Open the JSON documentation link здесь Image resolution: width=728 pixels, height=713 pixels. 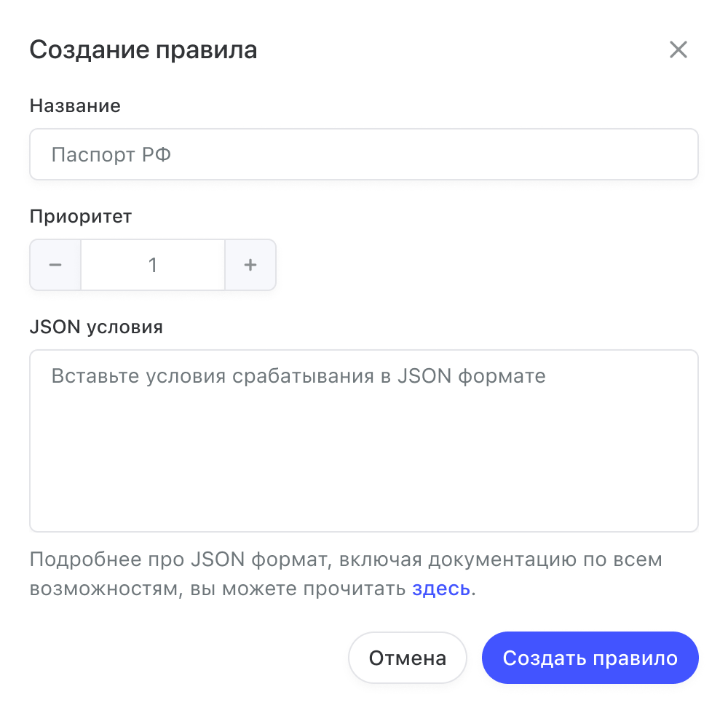[x=441, y=588]
